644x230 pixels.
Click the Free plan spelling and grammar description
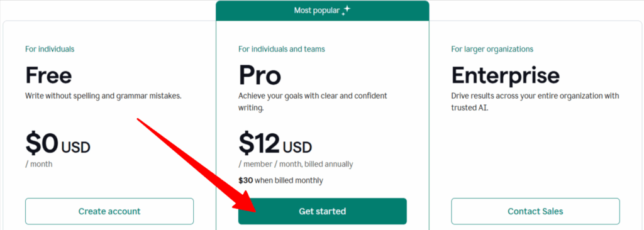pyautogui.click(x=104, y=96)
